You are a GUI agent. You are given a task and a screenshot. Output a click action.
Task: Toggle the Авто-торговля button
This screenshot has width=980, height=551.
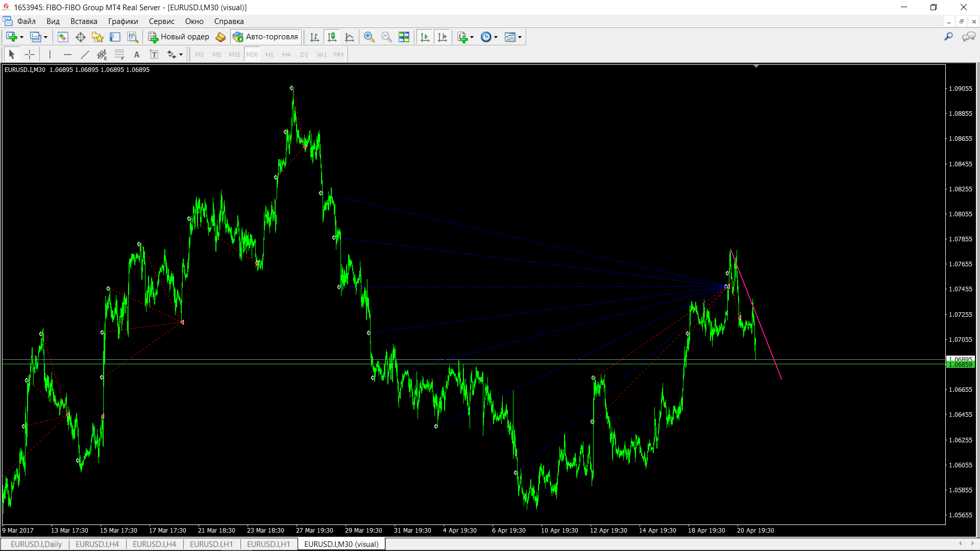[265, 37]
